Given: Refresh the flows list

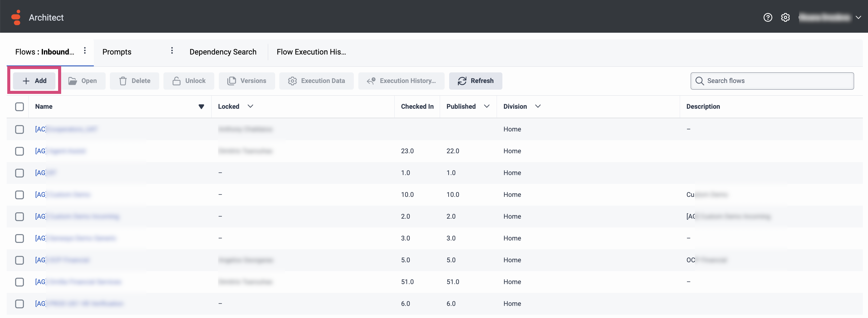Looking at the screenshot, I should click(x=475, y=81).
